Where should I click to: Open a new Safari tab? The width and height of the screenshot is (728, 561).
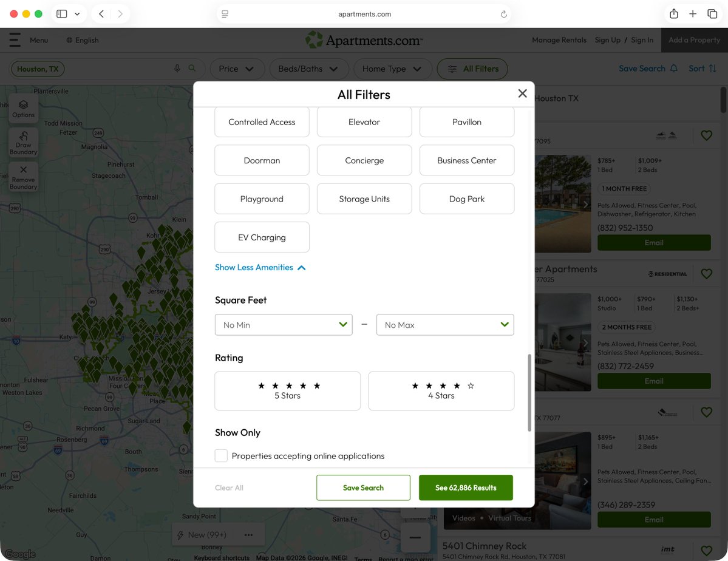tap(693, 14)
